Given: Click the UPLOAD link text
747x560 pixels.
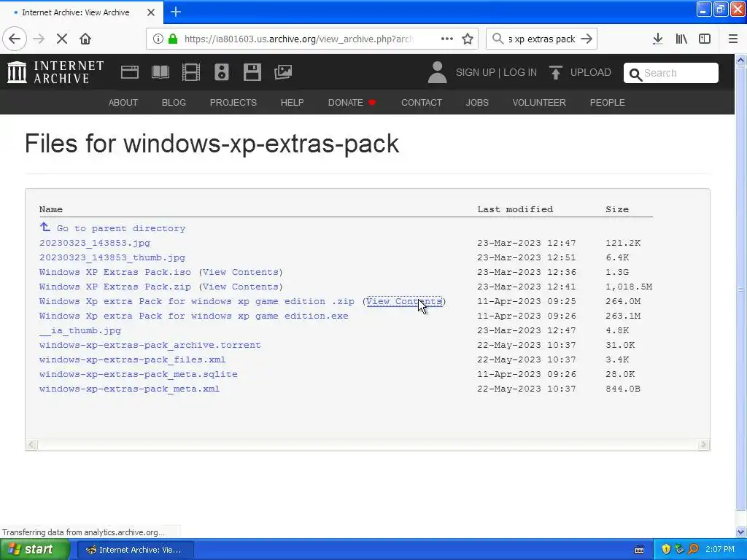Looking at the screenshot, I should coord(591,72).
